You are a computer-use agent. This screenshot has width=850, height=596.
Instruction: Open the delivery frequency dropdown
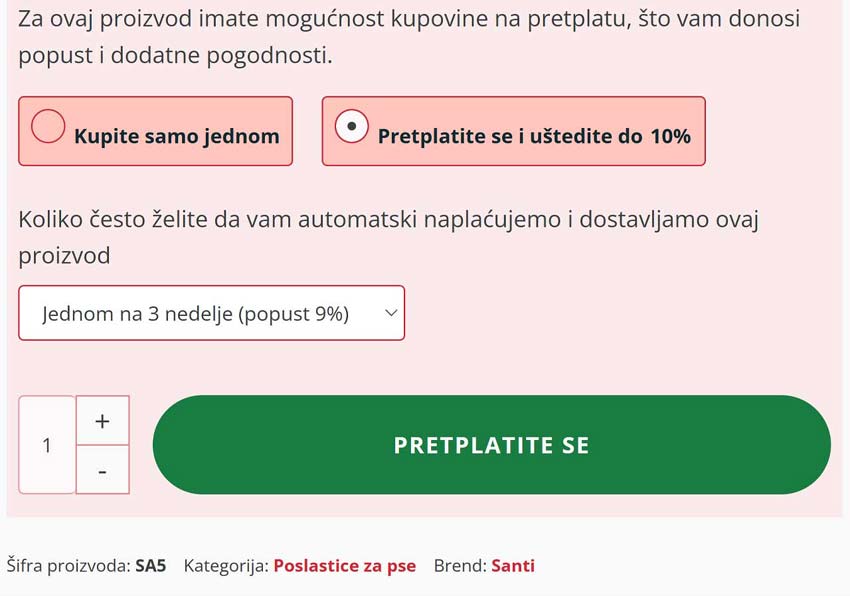pyautogui.click(x=211, y=313)
